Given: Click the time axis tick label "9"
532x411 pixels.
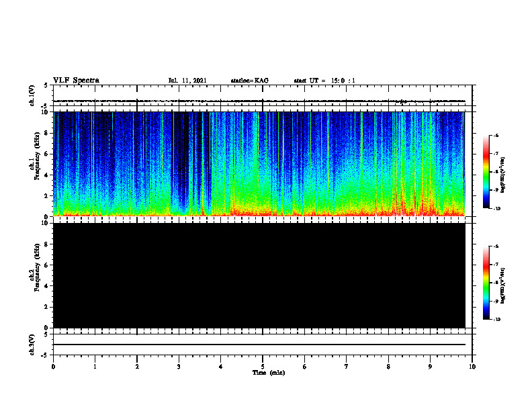Looking at the screenshot, I should coord(430,367).
